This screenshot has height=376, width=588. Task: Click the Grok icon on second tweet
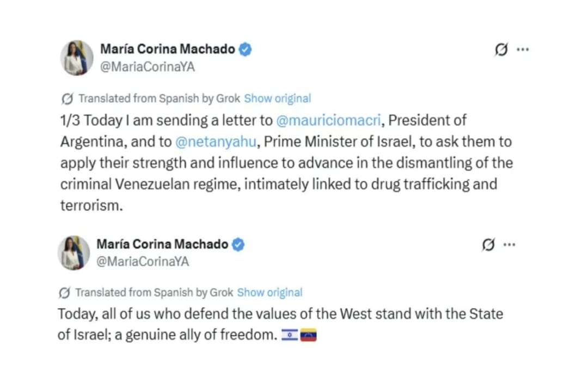pos(488,245)
